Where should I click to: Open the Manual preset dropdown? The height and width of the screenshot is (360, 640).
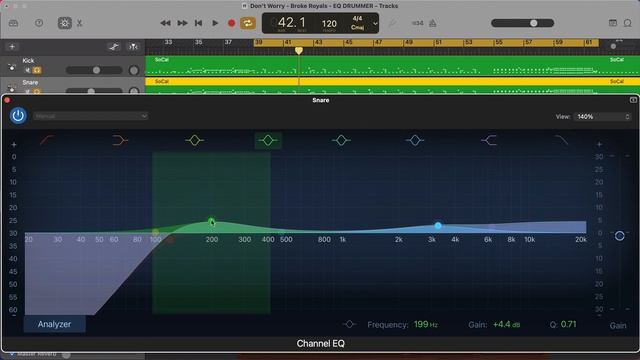[x=91, y=116]
